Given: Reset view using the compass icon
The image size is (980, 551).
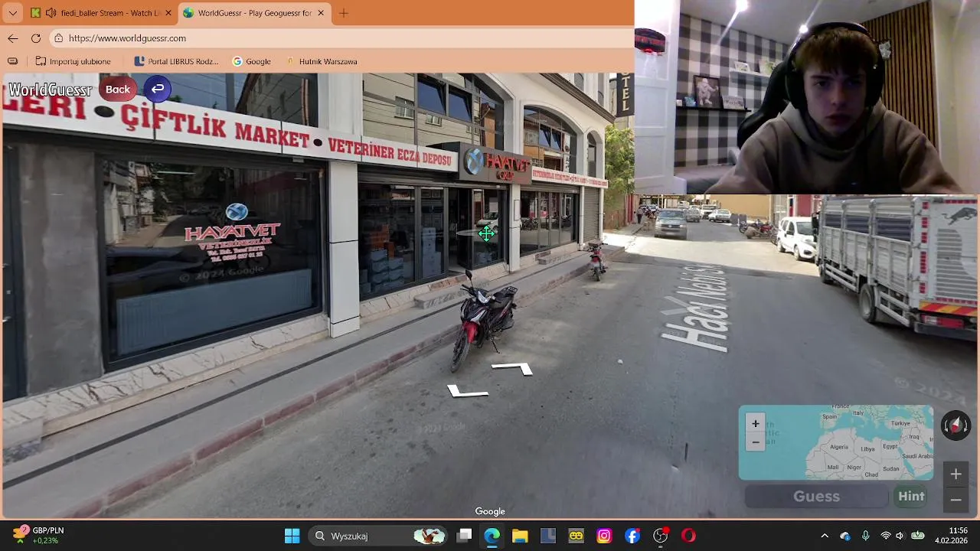Looking at the screenshot, I should point(955,425).
